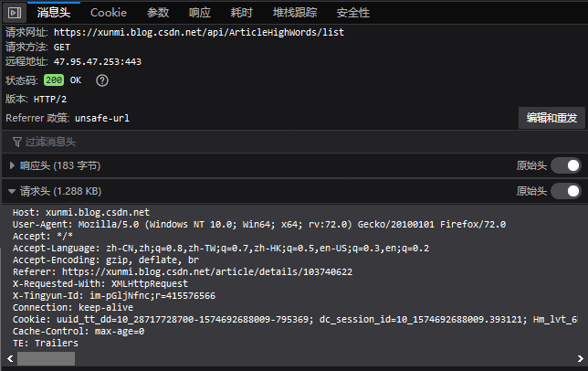Open the 参数 tab
This screenshot has height=371, width=588.
(158, 13)
